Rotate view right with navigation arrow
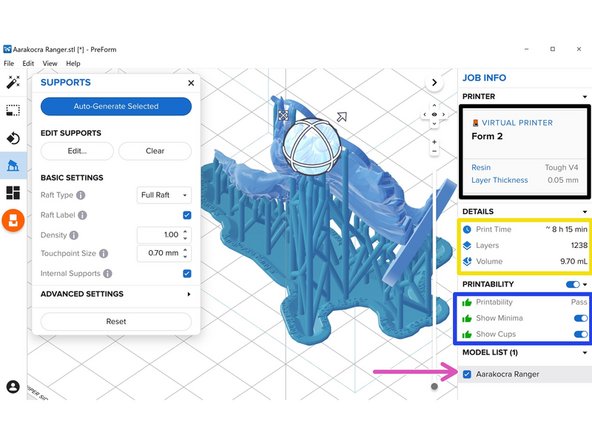 [444, 114]
